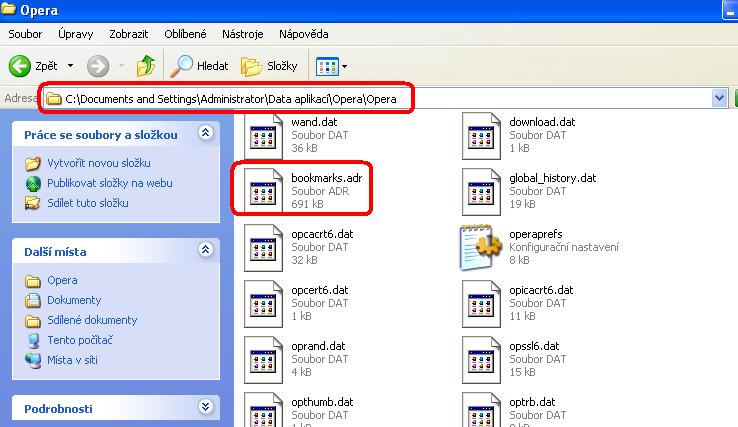
Task: Open the views dropdown arrow
Action: tap(345, 66)
